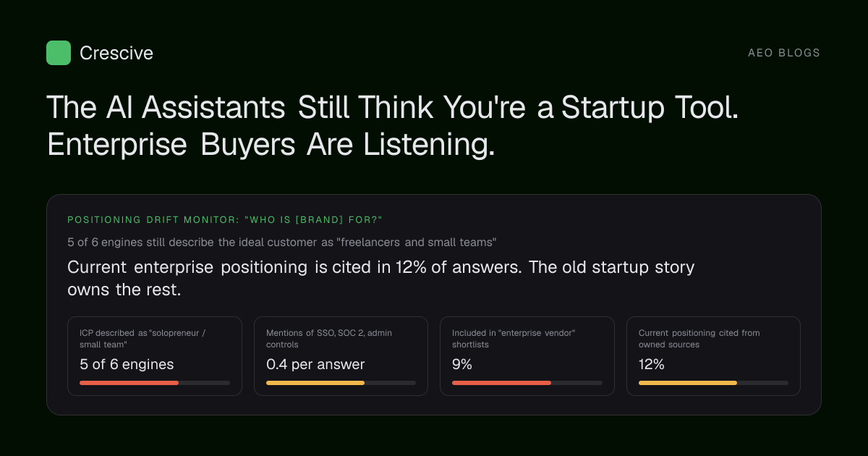Select the 0.4 per answer value
Image resolution: width=868 pixels, height=456 pixels.
(x=315, y=364)
